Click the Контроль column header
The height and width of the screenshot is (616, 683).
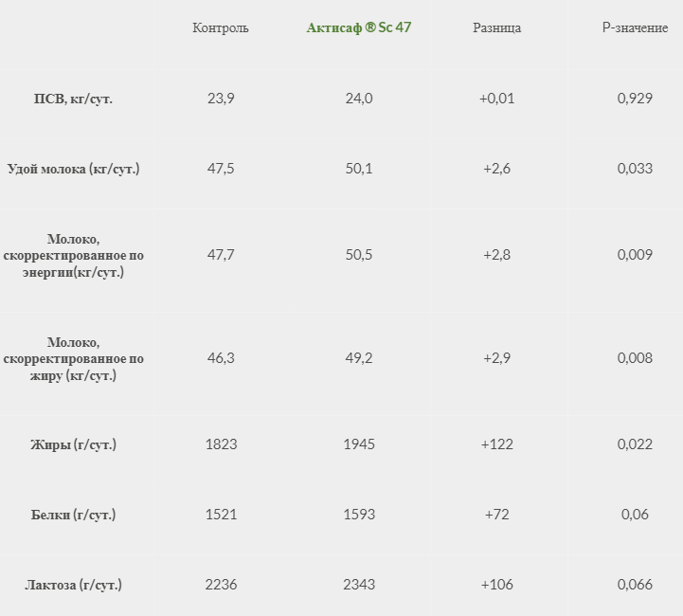tap(221, 27)
